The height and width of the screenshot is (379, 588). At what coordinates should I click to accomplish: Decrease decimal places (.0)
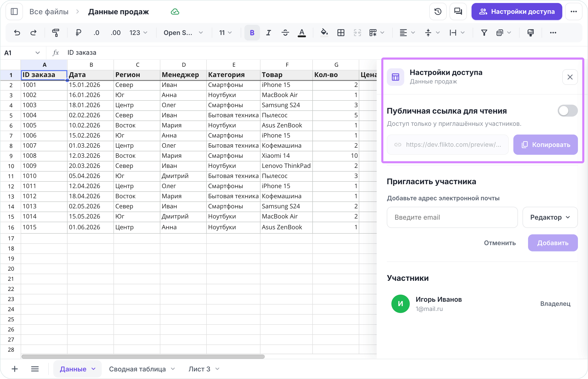96,33
